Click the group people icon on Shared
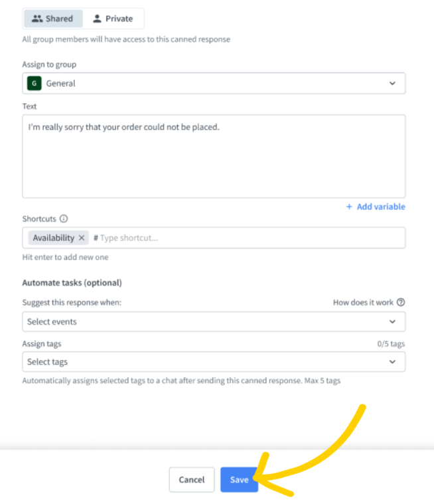The image size is (434, 504). point(37,19)
